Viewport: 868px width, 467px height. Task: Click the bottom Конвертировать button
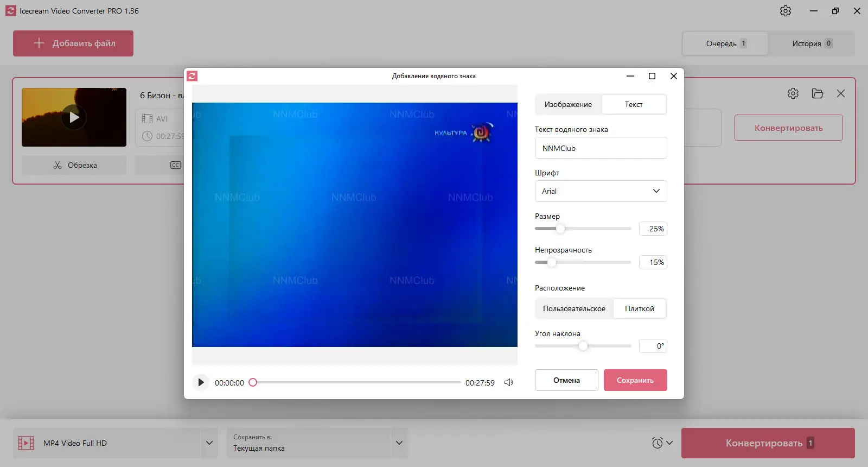point(768,443)
